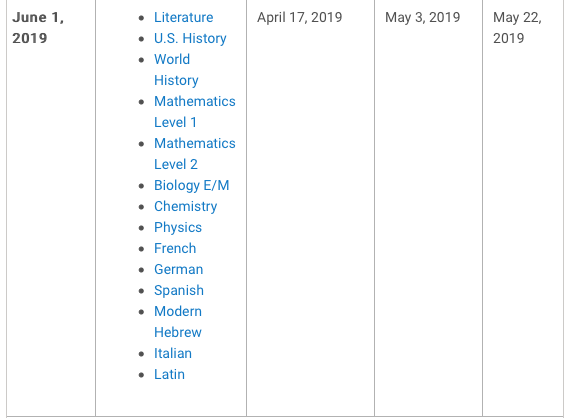
Task: Click the April 17, 2019 date text
Action: click(300, 17)
